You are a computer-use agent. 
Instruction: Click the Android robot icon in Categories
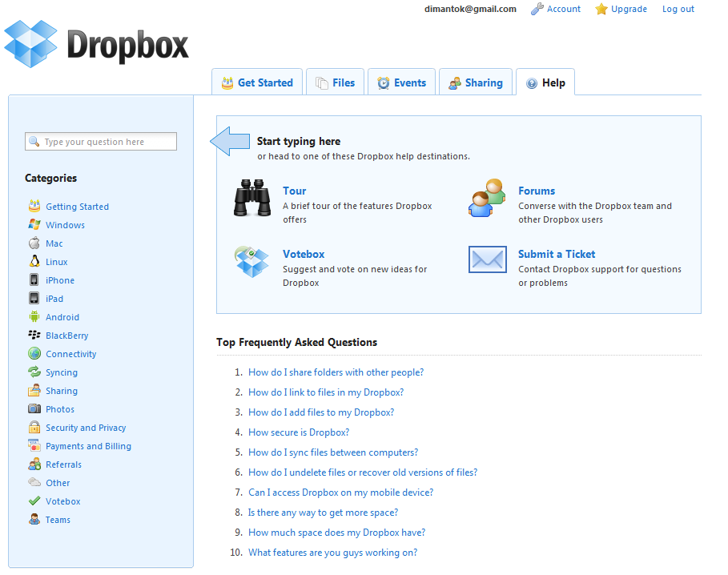tap(34, 317)
